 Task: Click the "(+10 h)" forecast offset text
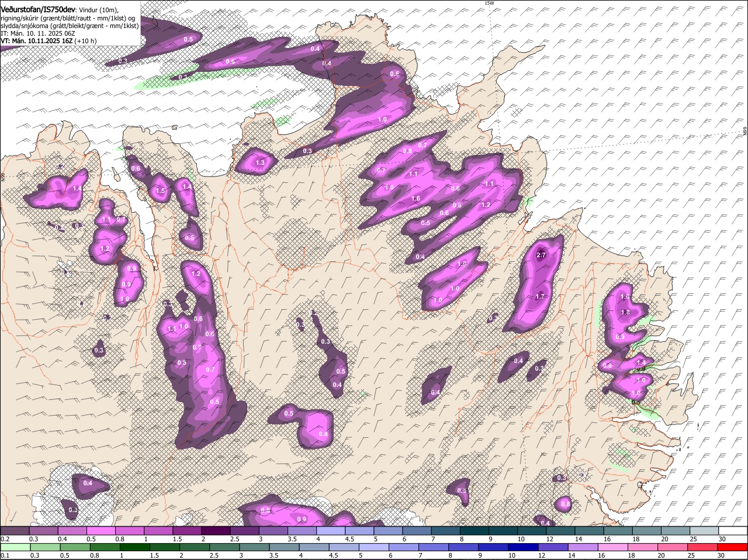point(85,41)
